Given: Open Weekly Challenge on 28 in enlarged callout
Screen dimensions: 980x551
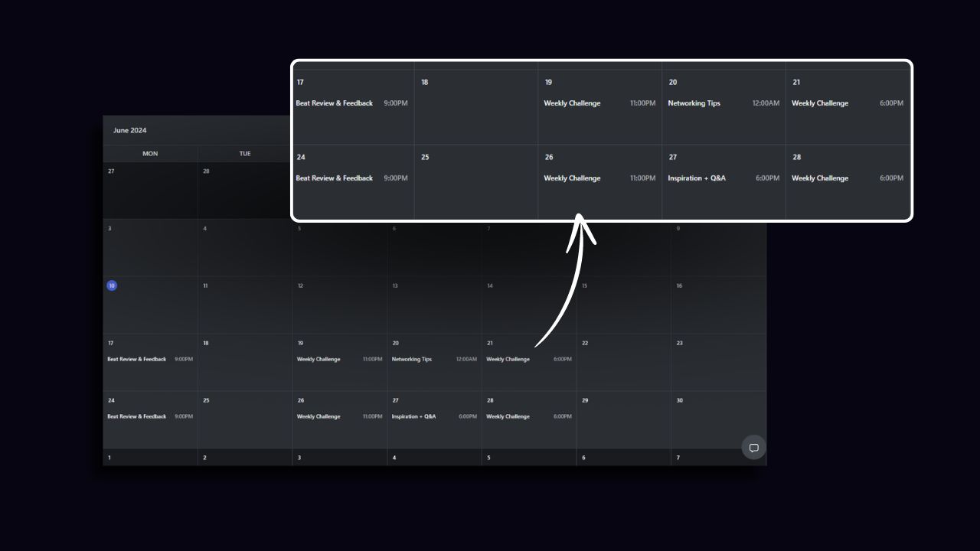Looking at the screenshot, I should coord(819,178).
